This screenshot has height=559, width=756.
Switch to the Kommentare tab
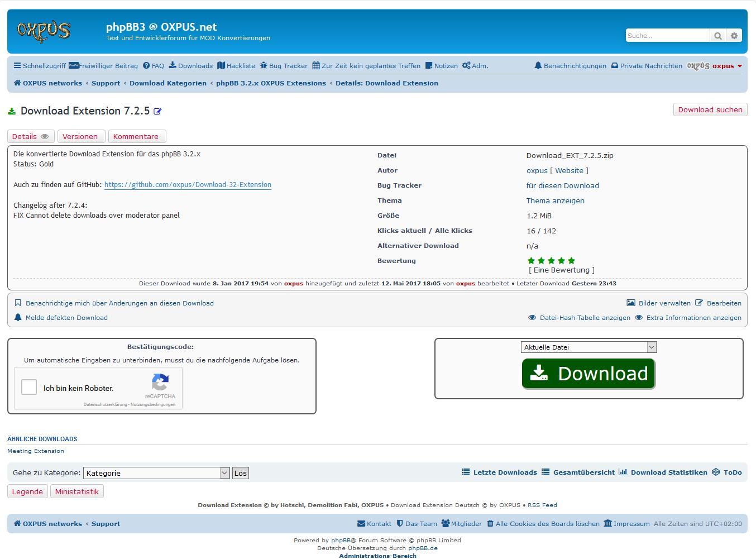coord(136,137)
